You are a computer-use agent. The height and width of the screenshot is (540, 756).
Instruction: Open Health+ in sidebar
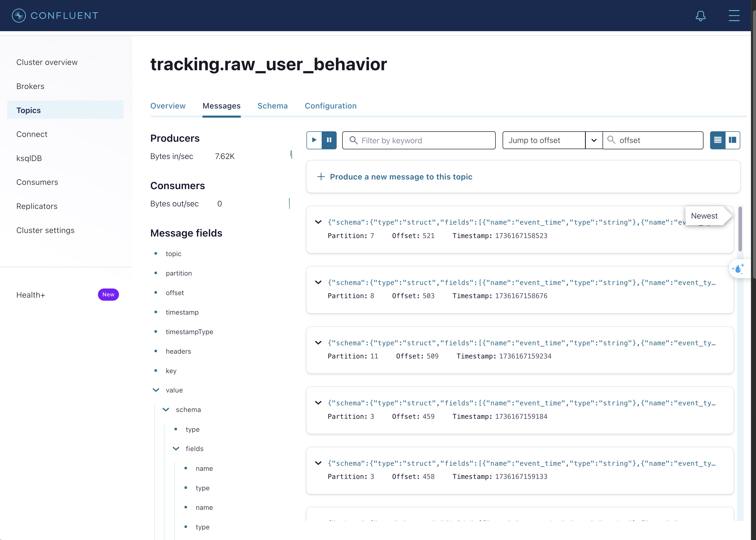[x=31, y=295]
